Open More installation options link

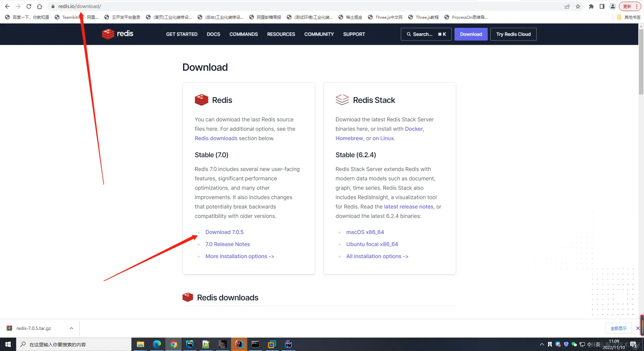click(240, 256)
